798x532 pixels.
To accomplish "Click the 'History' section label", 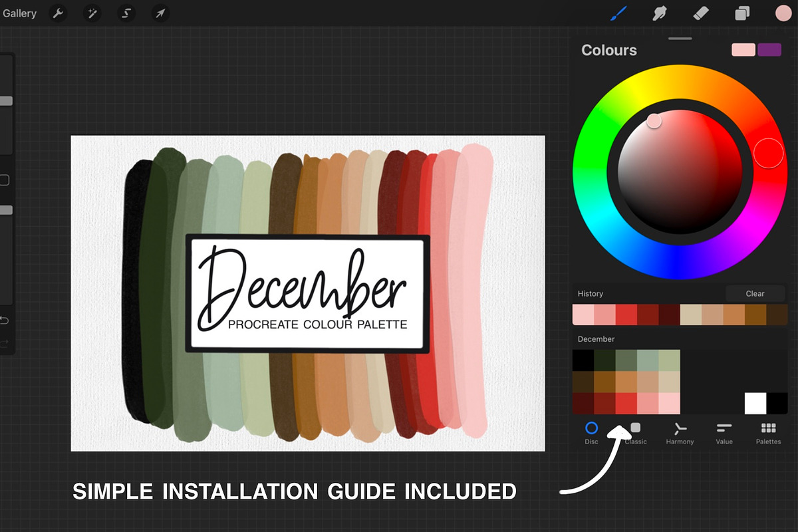I will (591, 293).
